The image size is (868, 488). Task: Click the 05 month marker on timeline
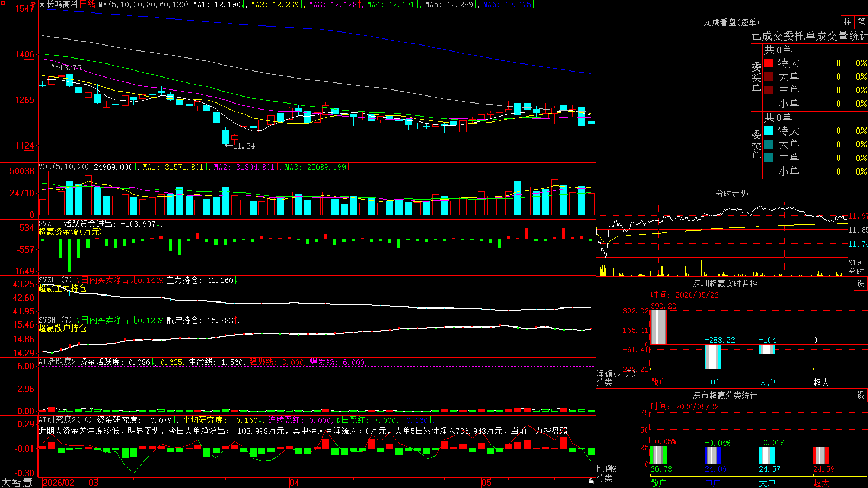[487, 483]
